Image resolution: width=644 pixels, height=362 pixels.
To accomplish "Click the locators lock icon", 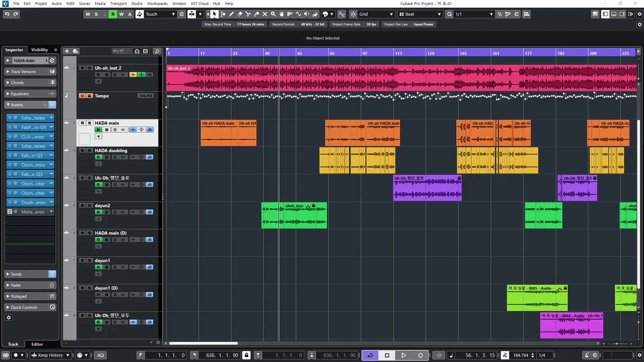I will 246,355.
